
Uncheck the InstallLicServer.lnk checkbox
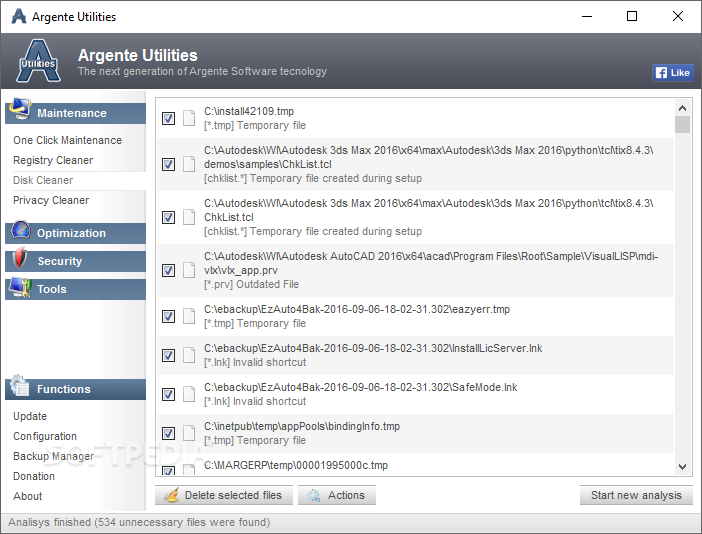pyautogui.click(x=168, y=355)
